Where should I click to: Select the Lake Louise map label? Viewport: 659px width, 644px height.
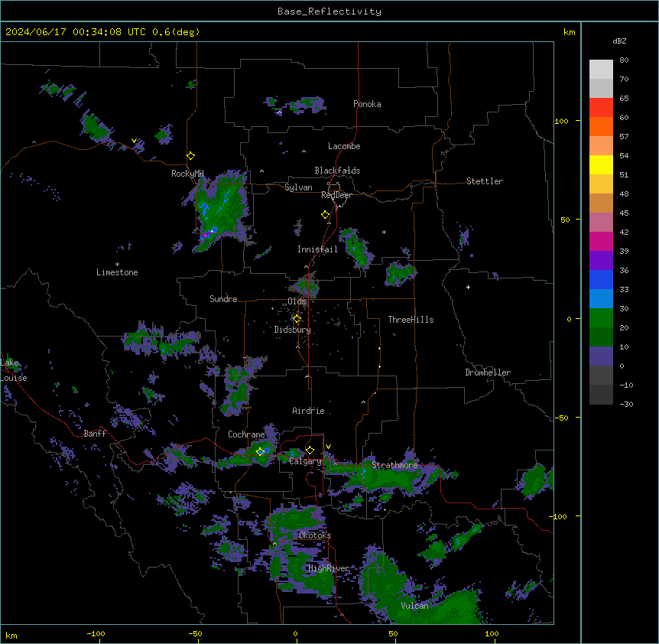12,370
